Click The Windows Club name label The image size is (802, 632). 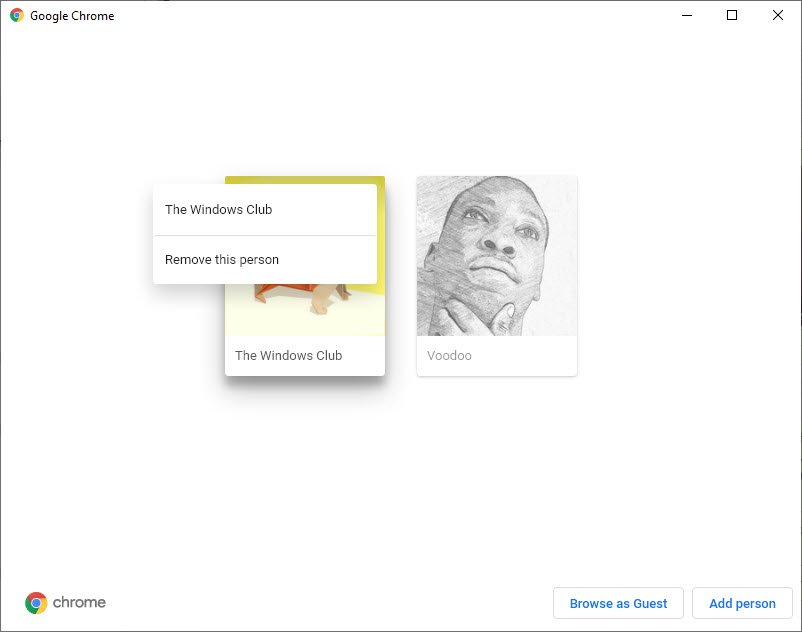(x=288, y=355)
